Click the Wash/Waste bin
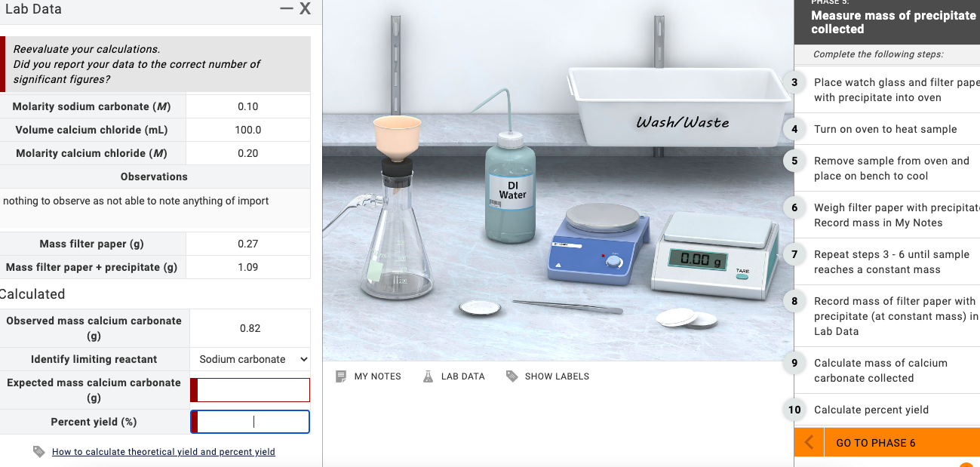This screenshot has width=980, height=467. tap(678, 106)
